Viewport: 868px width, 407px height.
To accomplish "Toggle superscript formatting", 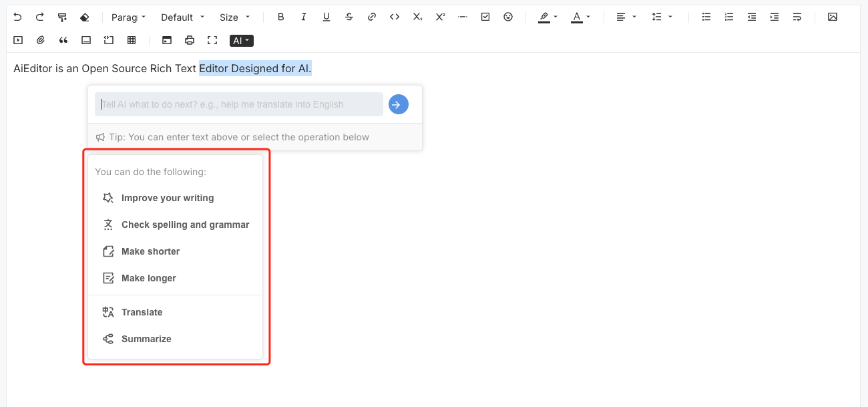I will (x=440, y=17).
